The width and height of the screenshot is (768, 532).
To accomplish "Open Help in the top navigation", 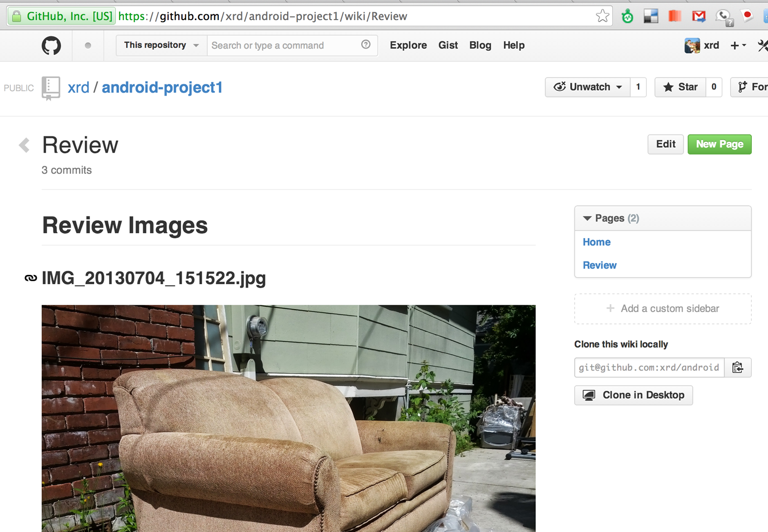I will [x=514, y=45].
